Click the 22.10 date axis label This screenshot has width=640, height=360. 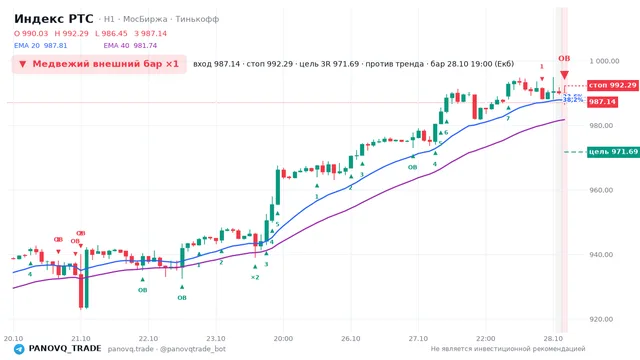[148, 339]
